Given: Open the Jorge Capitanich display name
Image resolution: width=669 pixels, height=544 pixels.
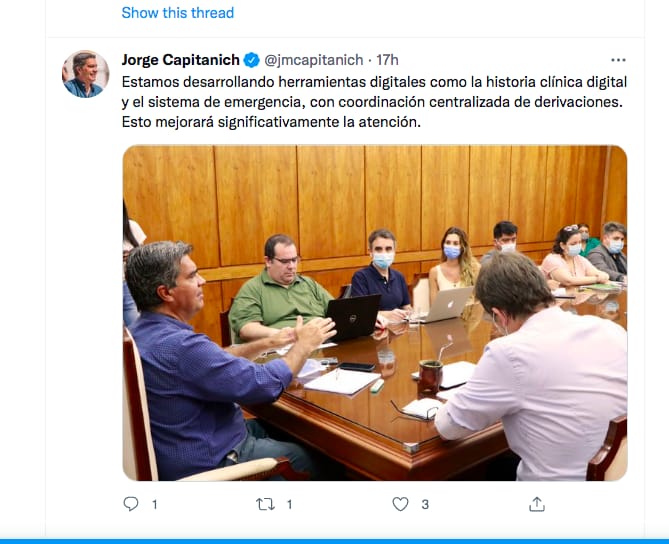Looking at the screenshot, I should click(x=180, y=60).
